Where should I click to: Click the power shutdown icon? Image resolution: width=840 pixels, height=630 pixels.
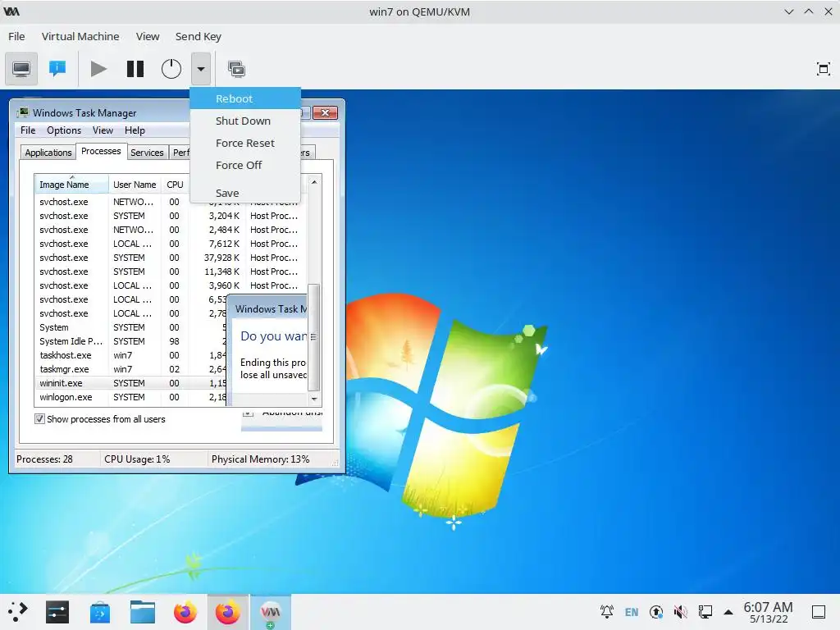pos(171,69)
